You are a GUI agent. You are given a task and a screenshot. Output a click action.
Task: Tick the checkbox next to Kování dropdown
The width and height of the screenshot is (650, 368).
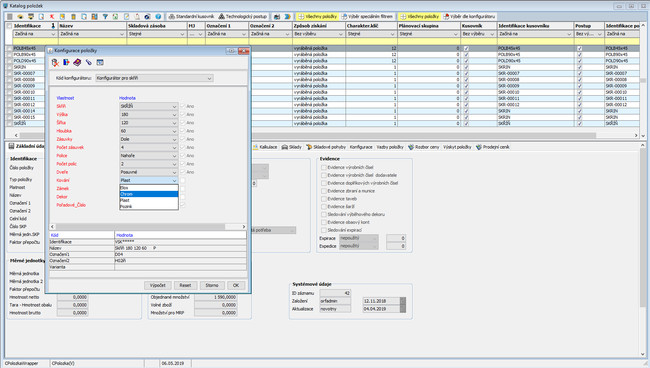click(x=183, y=180)
